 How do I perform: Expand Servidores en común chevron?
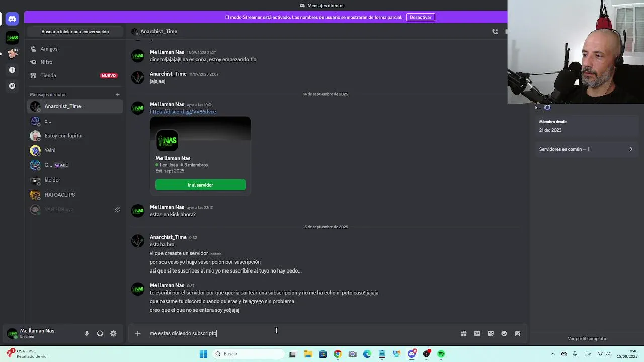[x=630, y=149]
